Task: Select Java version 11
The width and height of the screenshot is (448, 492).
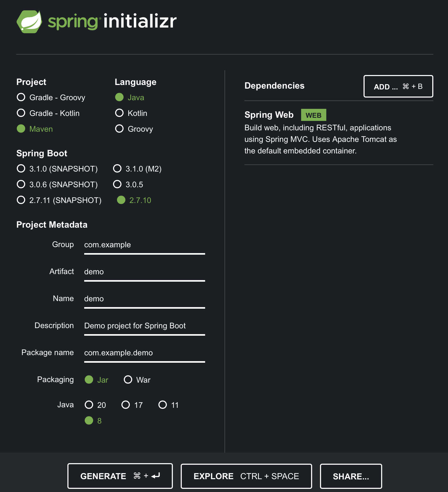Action: [169, 405]
